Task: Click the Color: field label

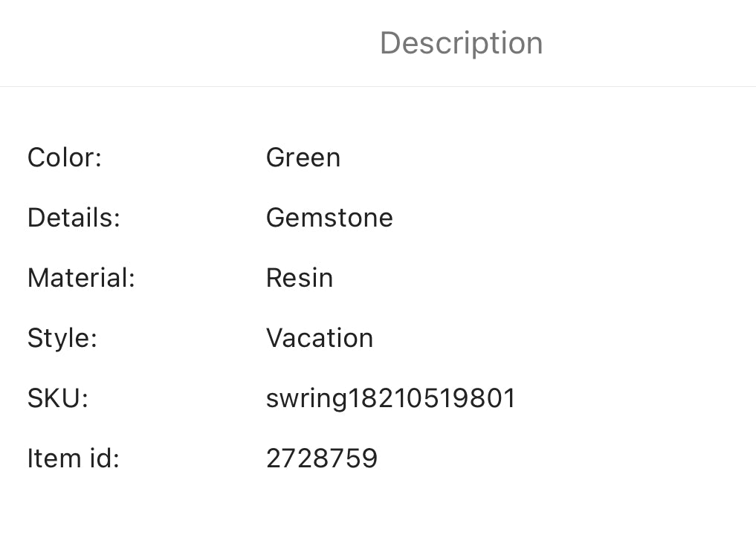Action: [64, 158]
